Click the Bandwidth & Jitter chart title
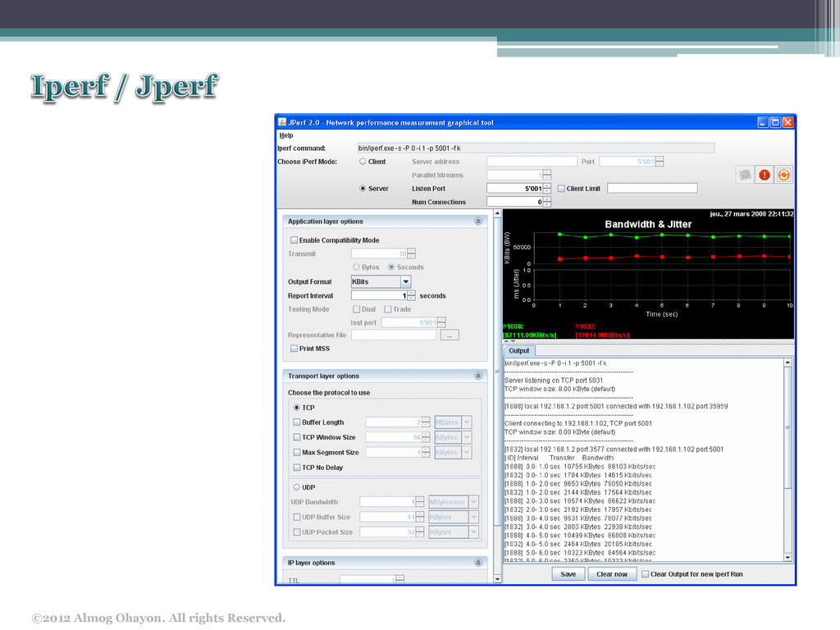 [648, 225]
